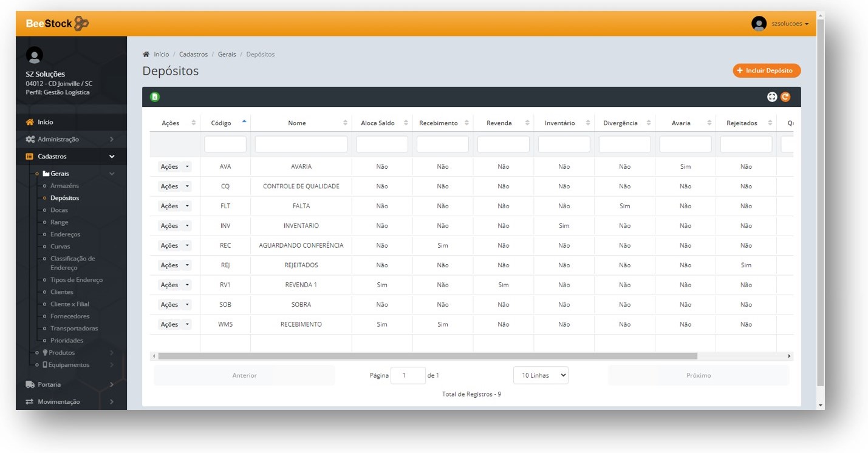Click the sidebar profile avatar picture
This screenshot has height=453, width=868.
(35, 55)
